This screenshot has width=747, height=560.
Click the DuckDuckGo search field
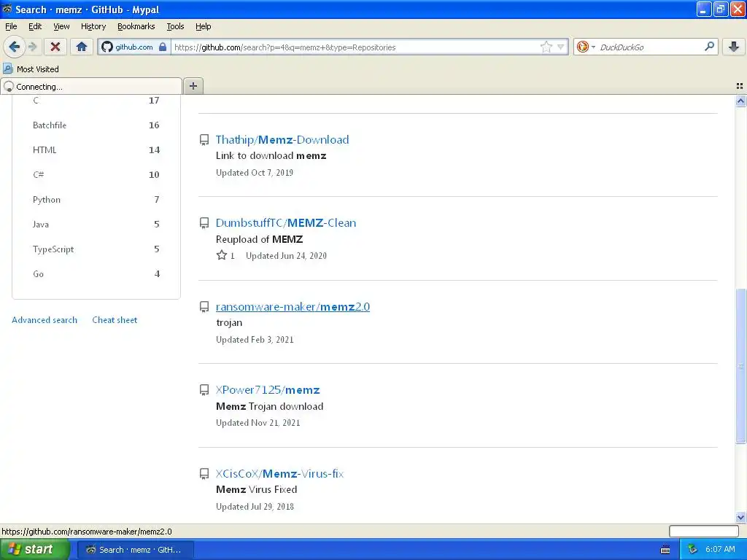(x=649, y=47)
